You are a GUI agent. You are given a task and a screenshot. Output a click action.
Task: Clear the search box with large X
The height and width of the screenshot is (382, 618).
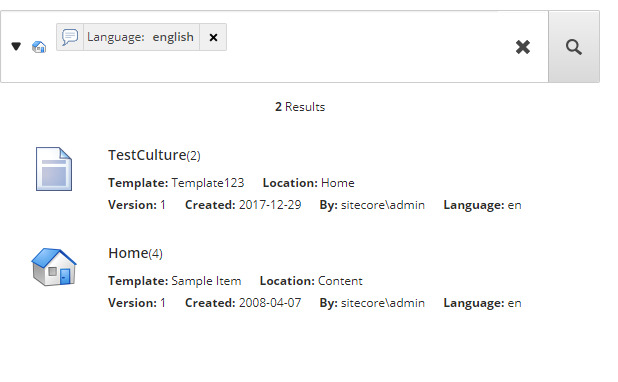523,47
